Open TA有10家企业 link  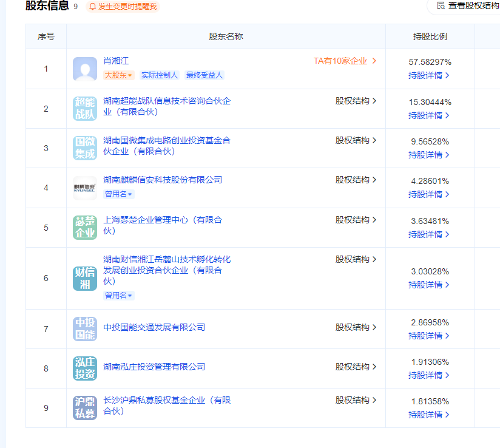[x=345, y=61]
